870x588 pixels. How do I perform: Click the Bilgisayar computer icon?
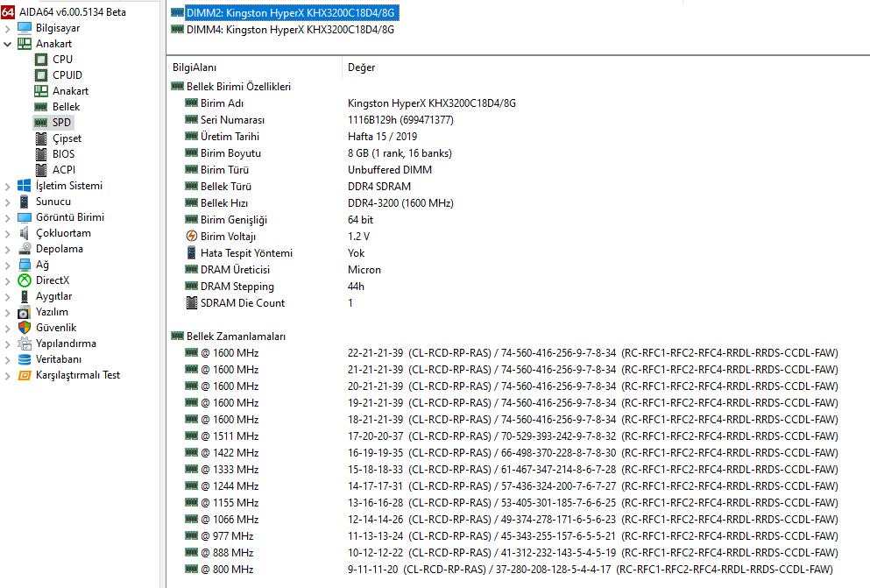(25, 28)
